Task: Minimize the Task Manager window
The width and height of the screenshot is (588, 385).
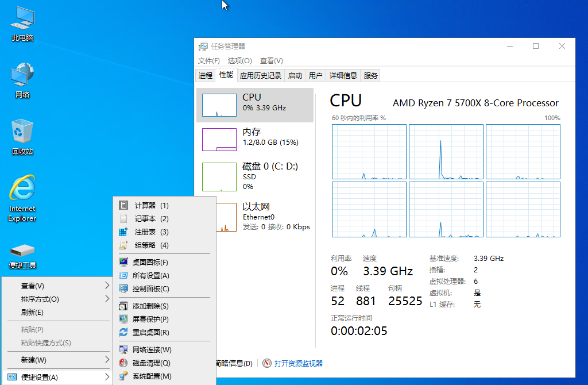Action: (x=510, y=46)
